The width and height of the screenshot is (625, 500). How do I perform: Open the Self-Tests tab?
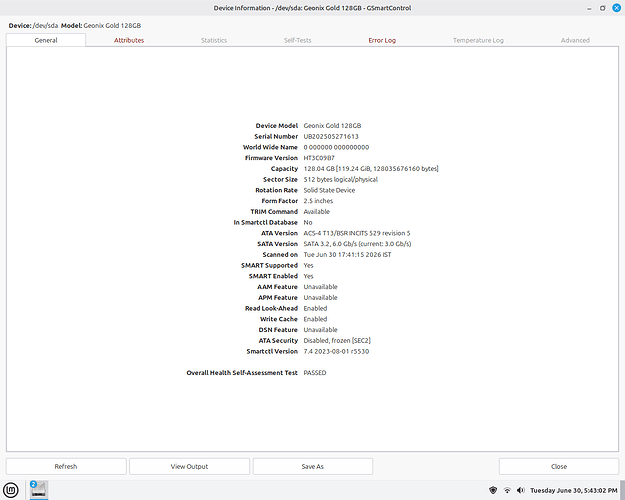coord(297,40)
